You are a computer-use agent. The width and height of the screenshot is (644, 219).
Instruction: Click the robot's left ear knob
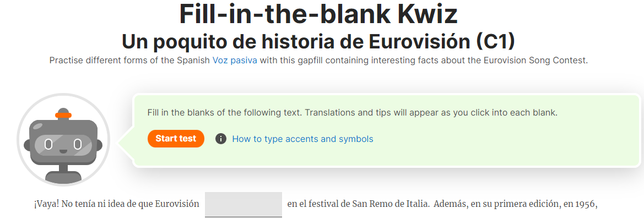coord(27,144)
